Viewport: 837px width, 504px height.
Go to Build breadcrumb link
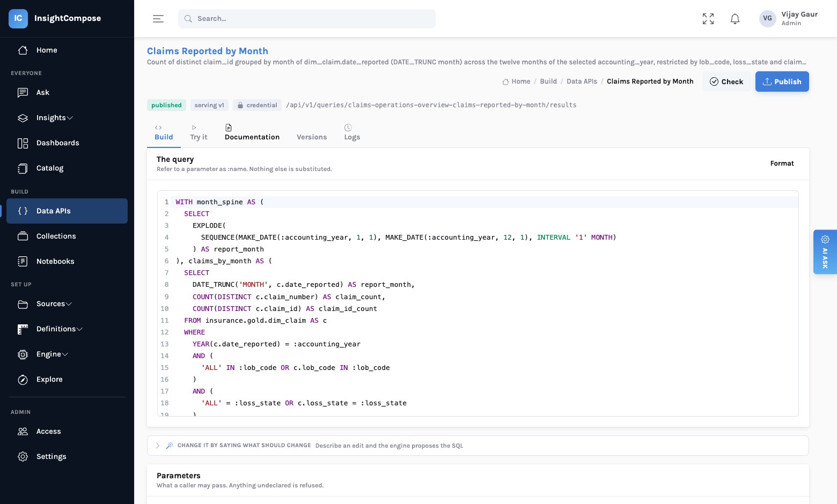pos(548,81)
